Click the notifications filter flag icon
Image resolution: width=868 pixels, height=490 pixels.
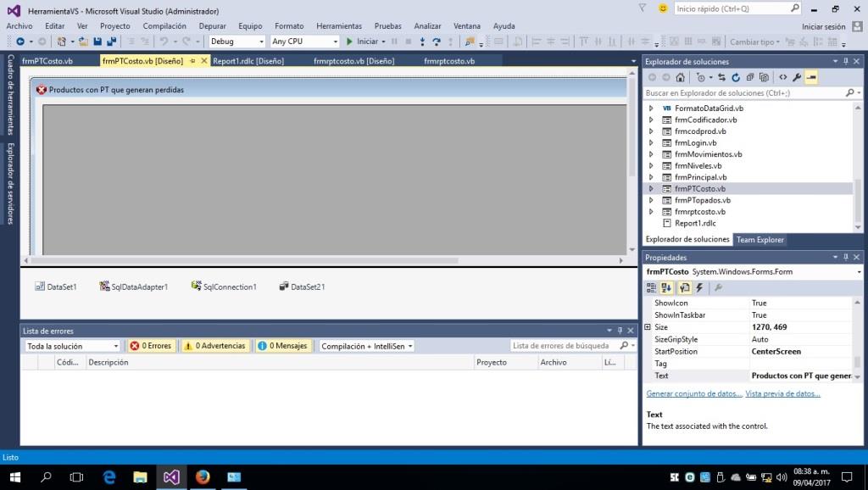[643, 8]
